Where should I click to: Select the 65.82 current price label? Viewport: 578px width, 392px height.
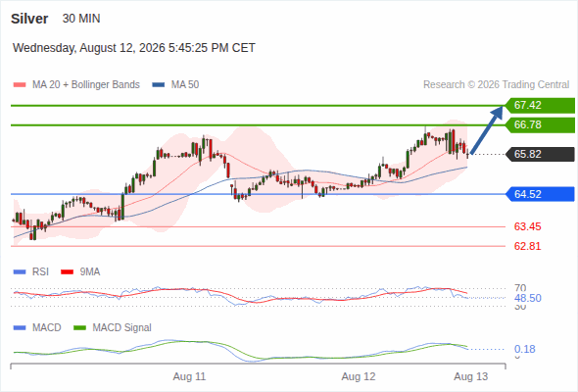pyautogui.click(x=540, y=154)
